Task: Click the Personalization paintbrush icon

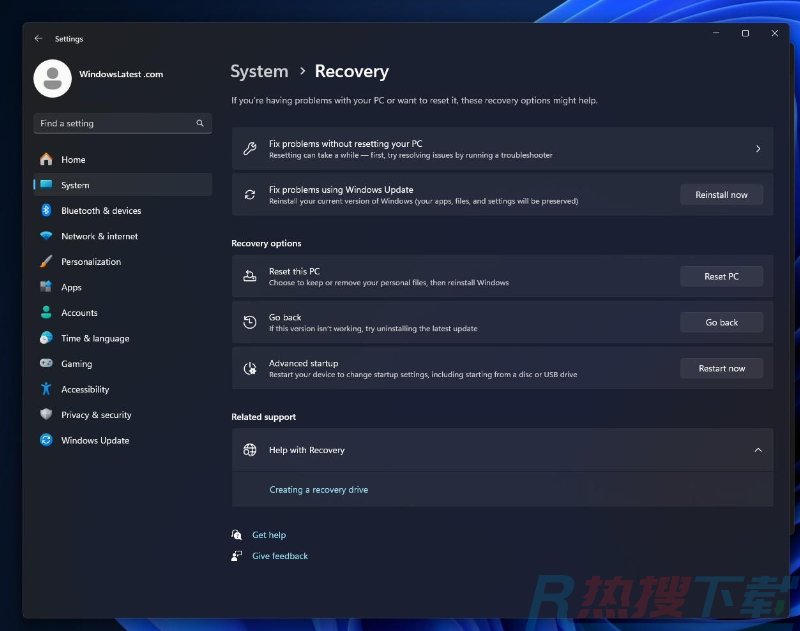Action: (46, 261)
